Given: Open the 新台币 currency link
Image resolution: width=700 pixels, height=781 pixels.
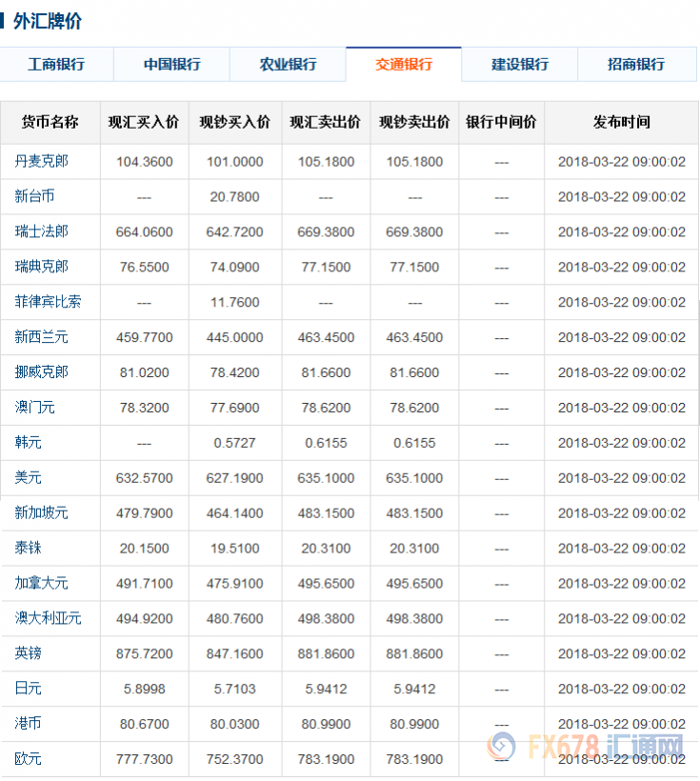Looking at the screenshot, I should pos(34,196).
